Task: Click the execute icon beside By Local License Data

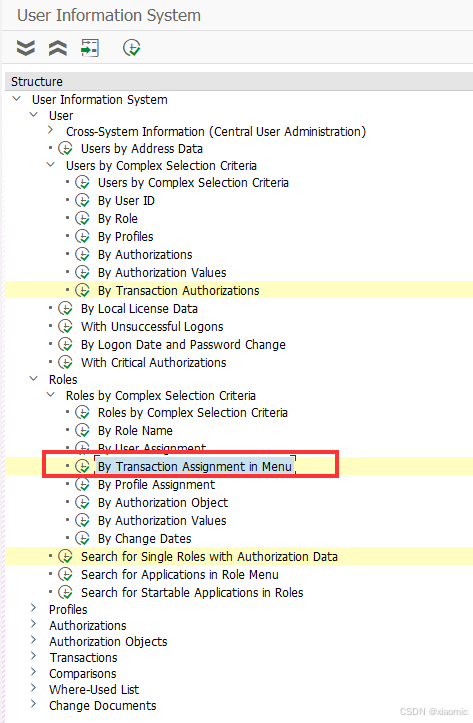Action: 65,308
